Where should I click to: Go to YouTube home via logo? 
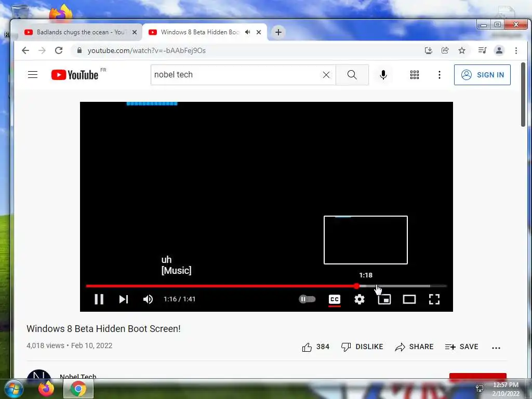coord(75,75)
